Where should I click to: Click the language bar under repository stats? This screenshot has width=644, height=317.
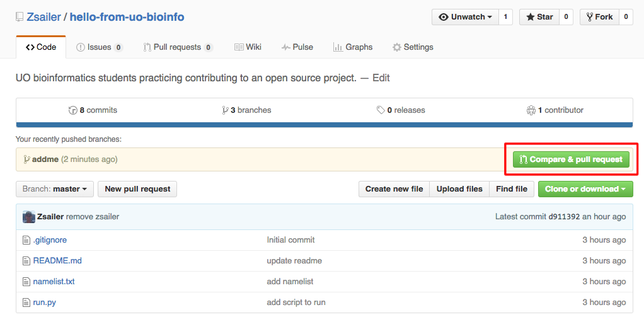click(324, 125)
